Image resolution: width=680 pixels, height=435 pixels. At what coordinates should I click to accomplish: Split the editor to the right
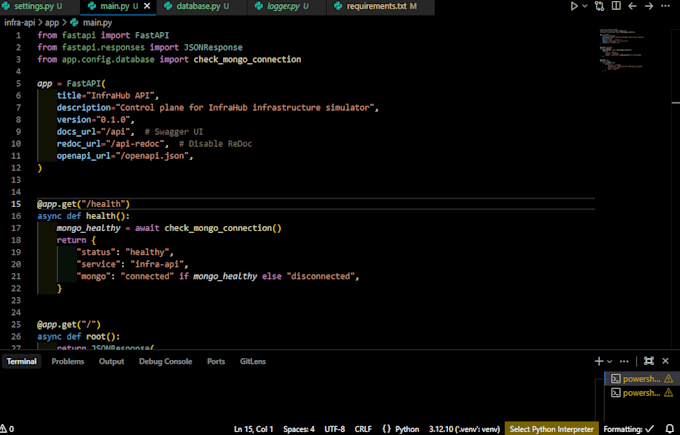[616, 6]
